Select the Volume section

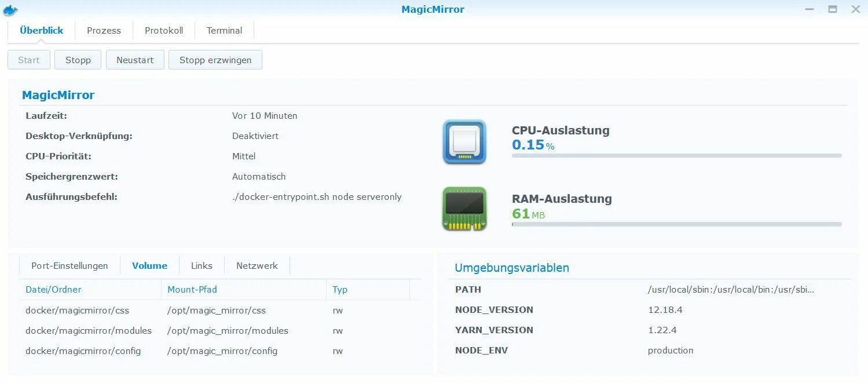point(149,265)
